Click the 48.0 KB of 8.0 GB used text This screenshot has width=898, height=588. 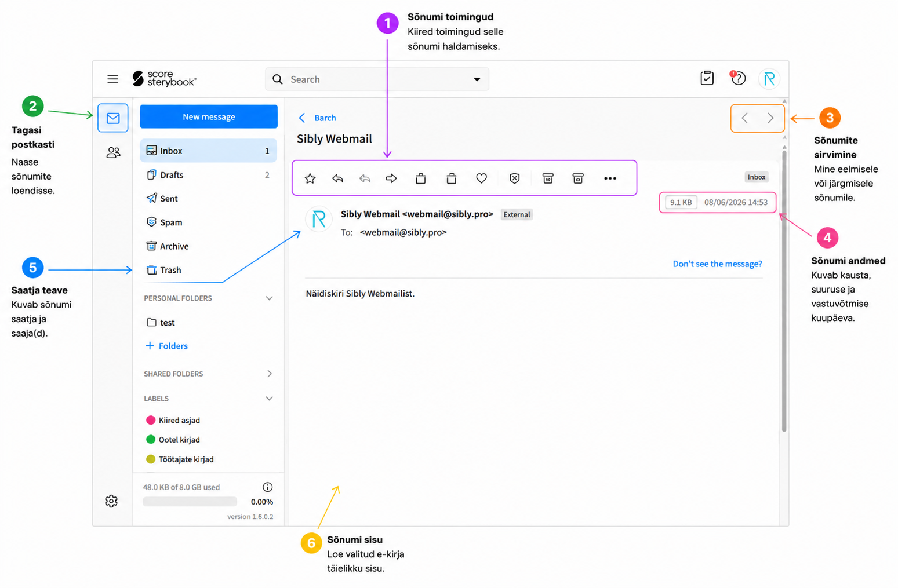pos(181,487)
